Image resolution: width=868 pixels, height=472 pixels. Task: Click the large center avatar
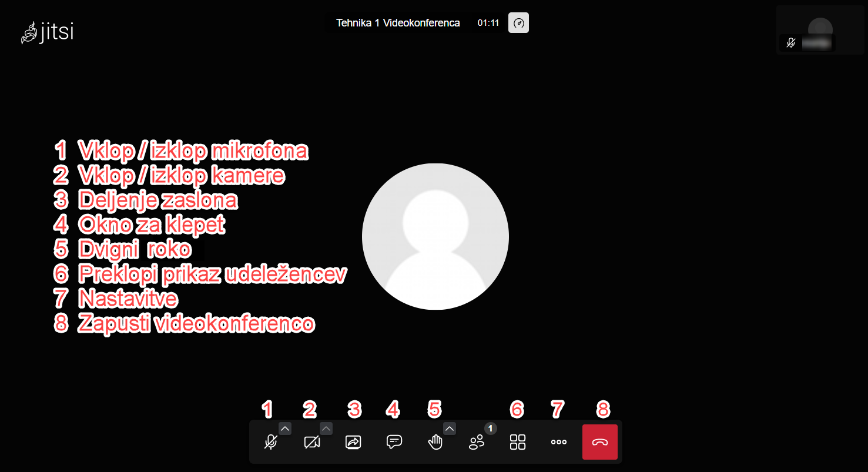point(435,236)
